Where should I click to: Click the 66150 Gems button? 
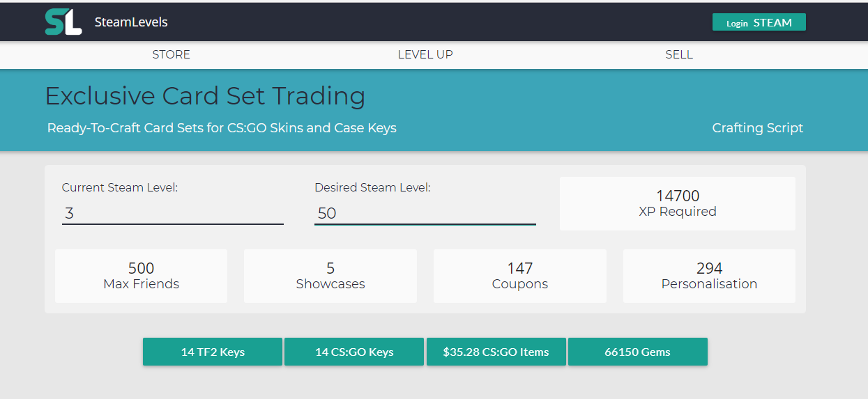tap(637, 352)
